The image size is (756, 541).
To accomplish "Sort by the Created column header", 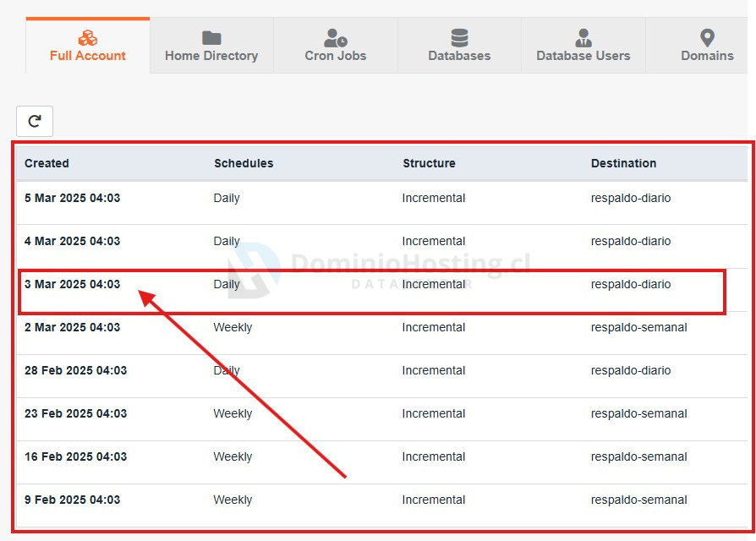I will 47,163.
